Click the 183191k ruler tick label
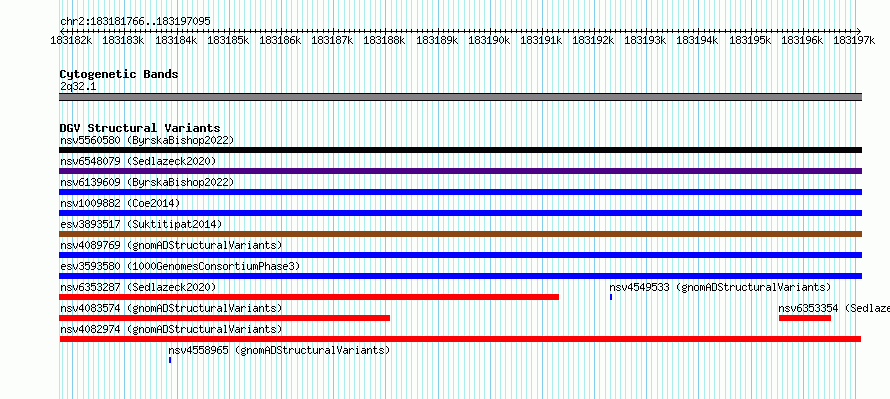Image resolution: width=890 pixels, height=399 pixels. pos(541,40)
